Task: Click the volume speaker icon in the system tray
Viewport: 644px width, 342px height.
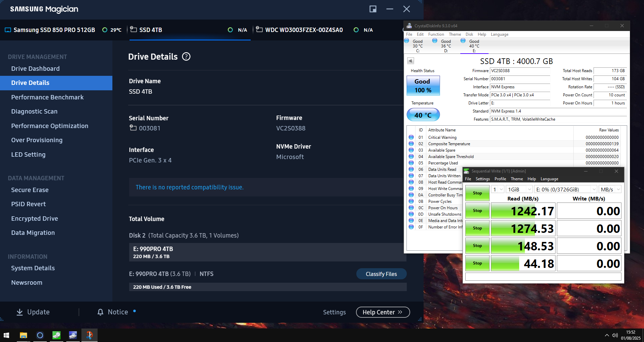Action: point(615,335)
